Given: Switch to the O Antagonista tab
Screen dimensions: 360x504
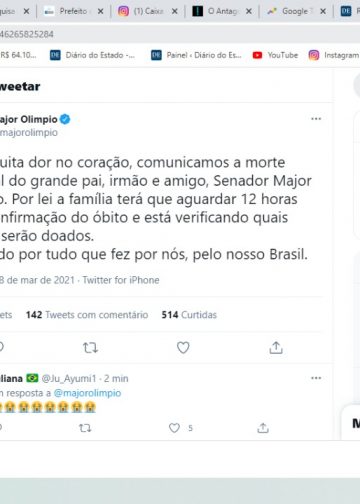Looking at the screenshot, I should [216, 11].
